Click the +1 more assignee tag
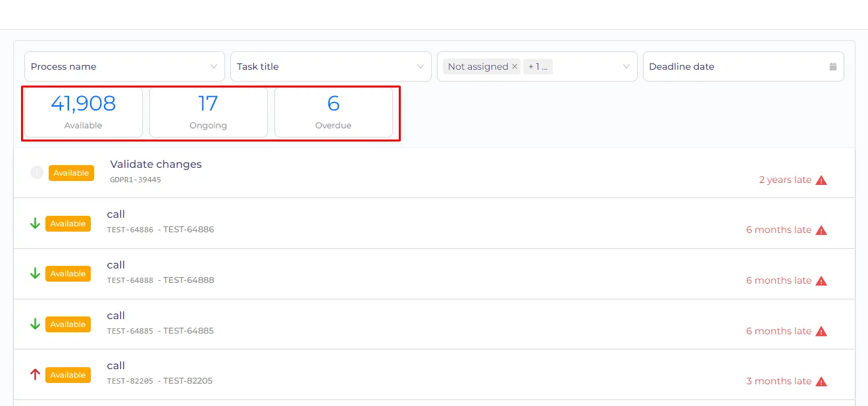The width and height of the screenshot is (868, 406). (x=538, y=66)
